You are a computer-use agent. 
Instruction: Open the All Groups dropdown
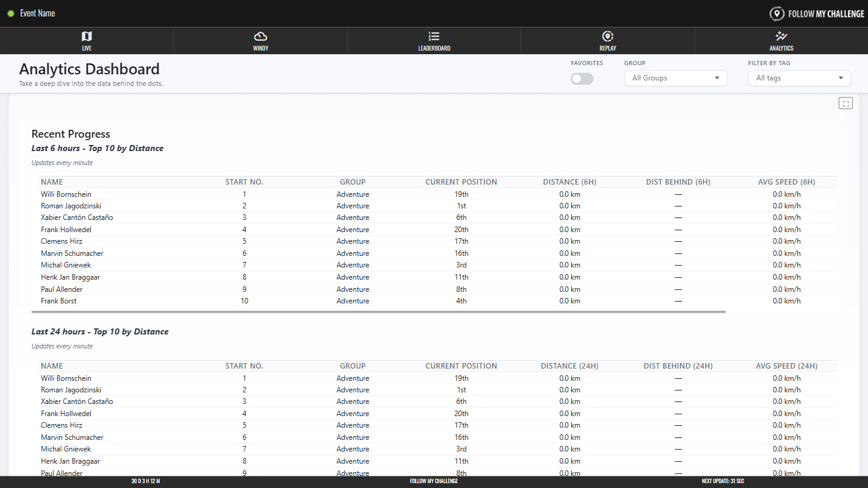(x=675, y=78)
